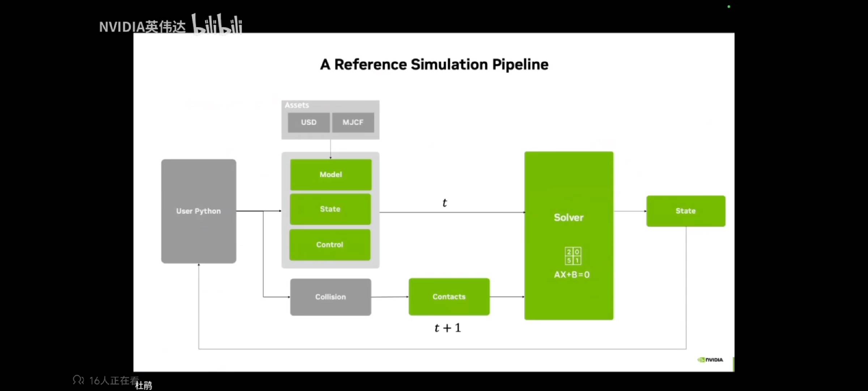
Task: Click the gray Collision block
Action: pyautogui.click(x=331, y=297)
